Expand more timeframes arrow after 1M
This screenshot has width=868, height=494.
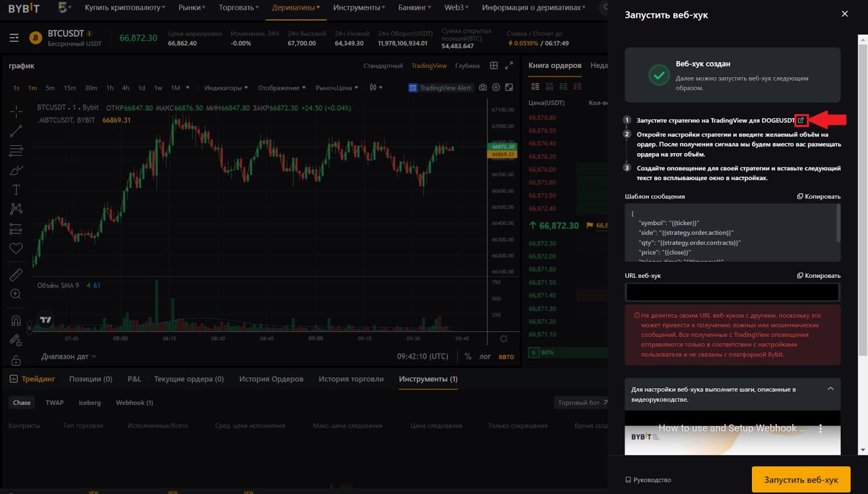point(188,87)
